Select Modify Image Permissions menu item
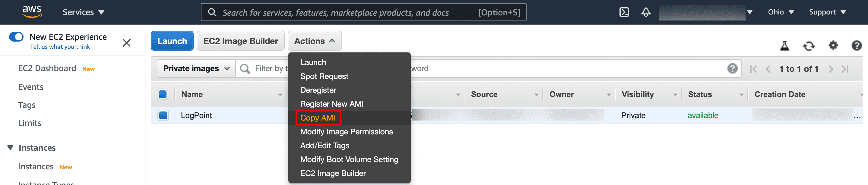The width and height of the screenshot is (868, 185). point(350,131)
